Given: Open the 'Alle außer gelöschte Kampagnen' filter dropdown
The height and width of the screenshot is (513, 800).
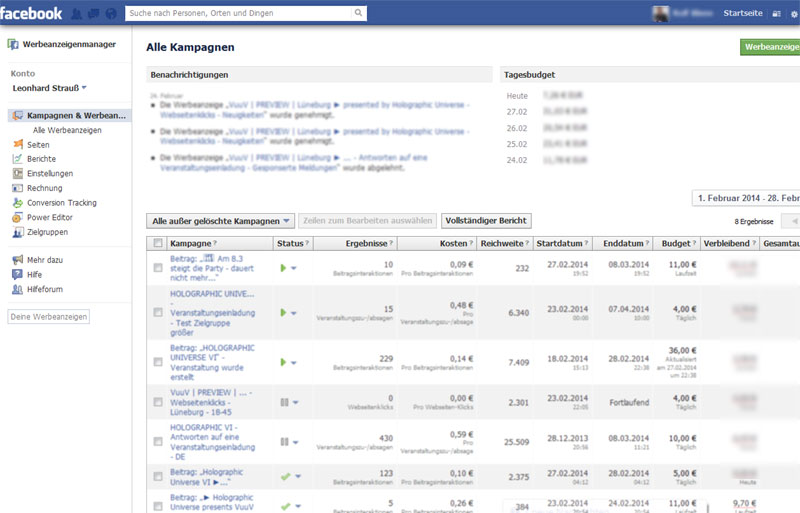Looking at the screenshot, I should (220, 221).
